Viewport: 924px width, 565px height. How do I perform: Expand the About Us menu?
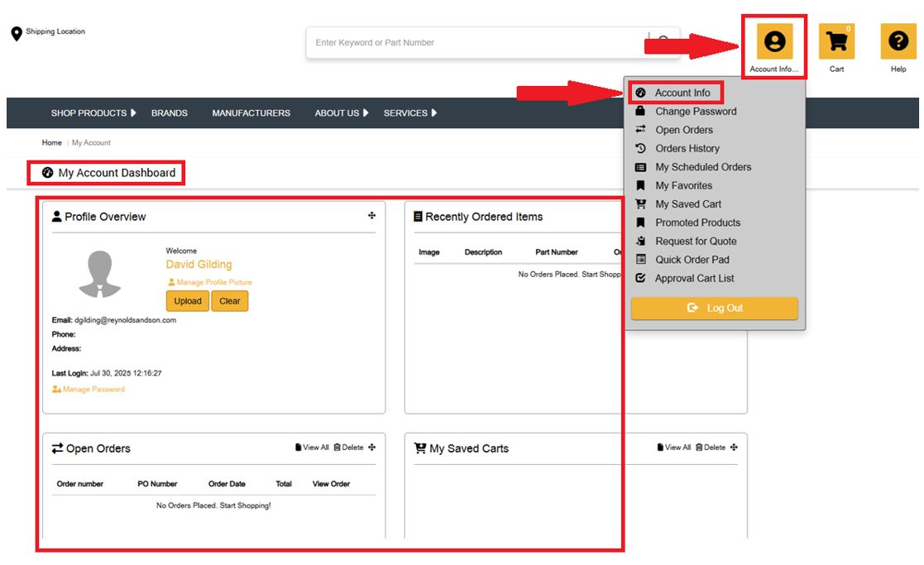(341, 113)
